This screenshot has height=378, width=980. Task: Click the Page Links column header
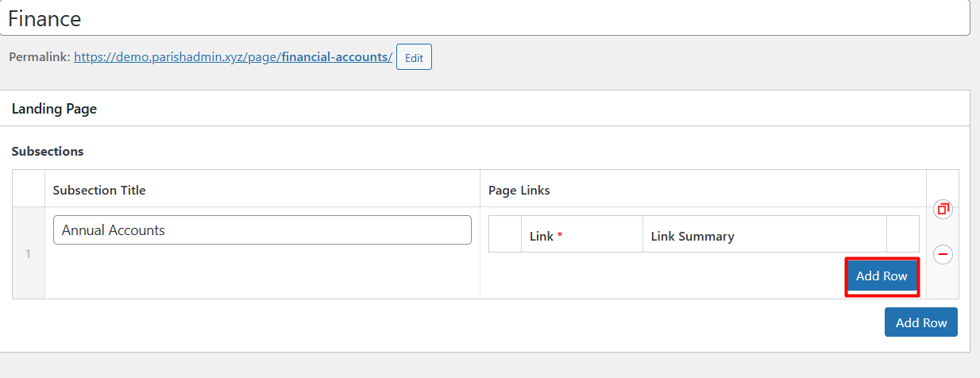click(519, 190)
